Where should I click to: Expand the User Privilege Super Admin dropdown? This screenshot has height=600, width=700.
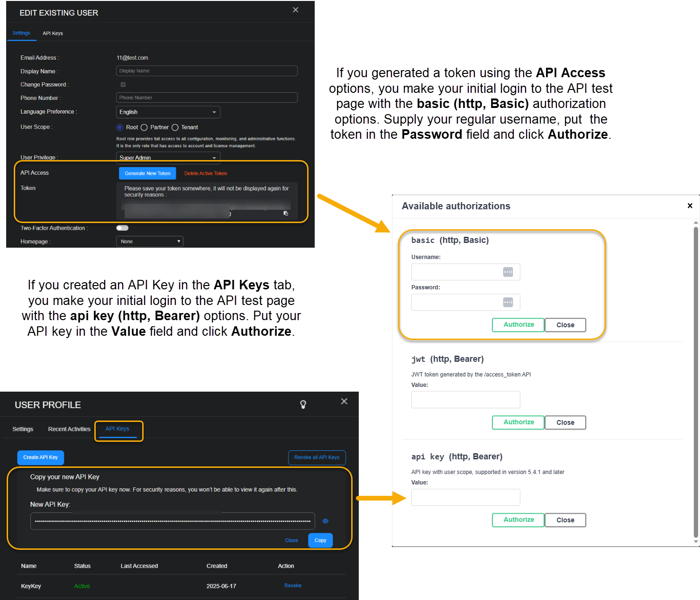(168, 158)
